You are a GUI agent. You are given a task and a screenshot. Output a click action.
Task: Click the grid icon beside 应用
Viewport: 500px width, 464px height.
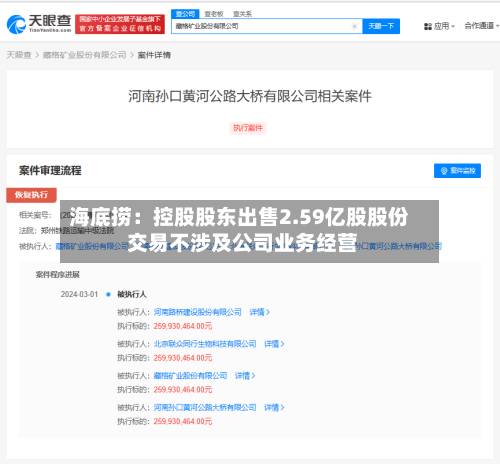pos(428,26)
